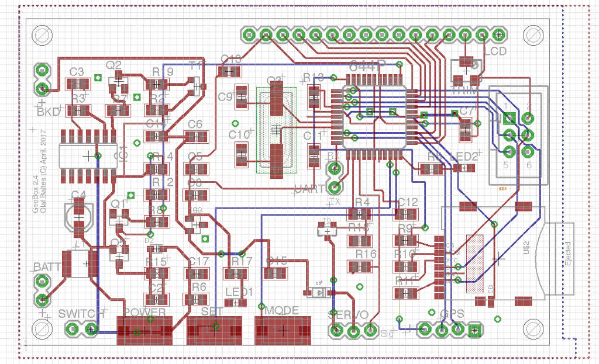Select the top-left mounting hole
This screenshot has height=364, width=599.
(x=42, y=36)
